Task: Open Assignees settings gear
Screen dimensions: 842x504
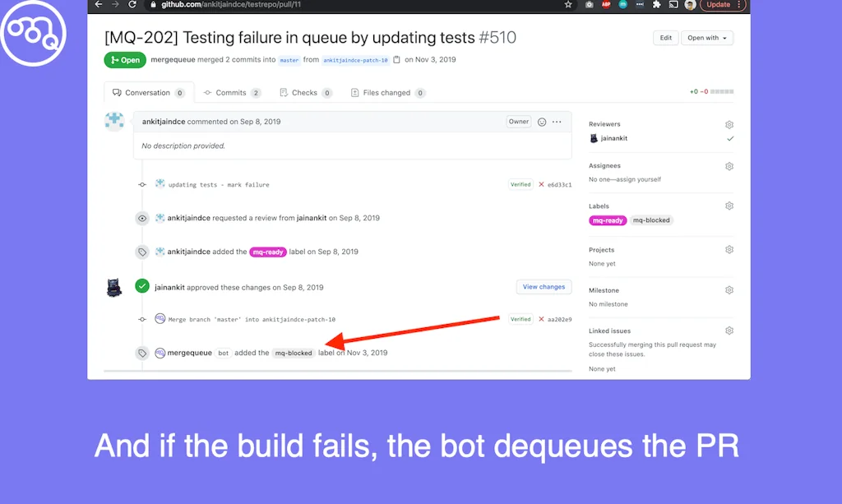Action: tap(729, 166)
